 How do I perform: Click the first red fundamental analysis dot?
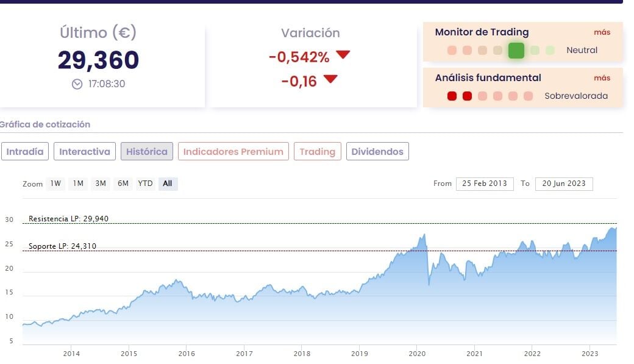452,96
